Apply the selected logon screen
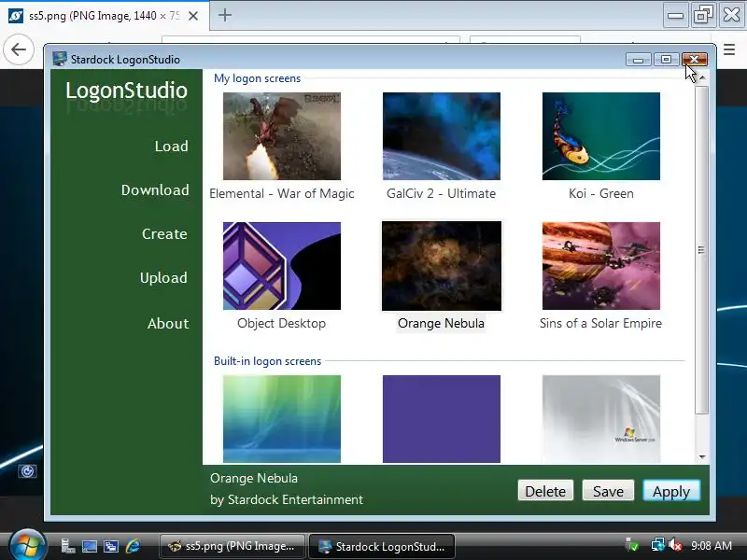 tap(671, 491)
